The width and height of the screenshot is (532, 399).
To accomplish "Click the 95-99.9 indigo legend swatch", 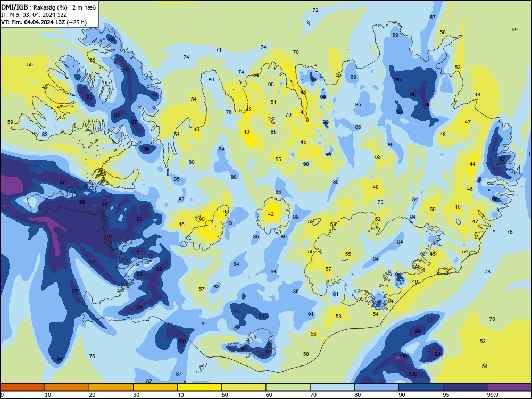I will (x=465, y=387).
